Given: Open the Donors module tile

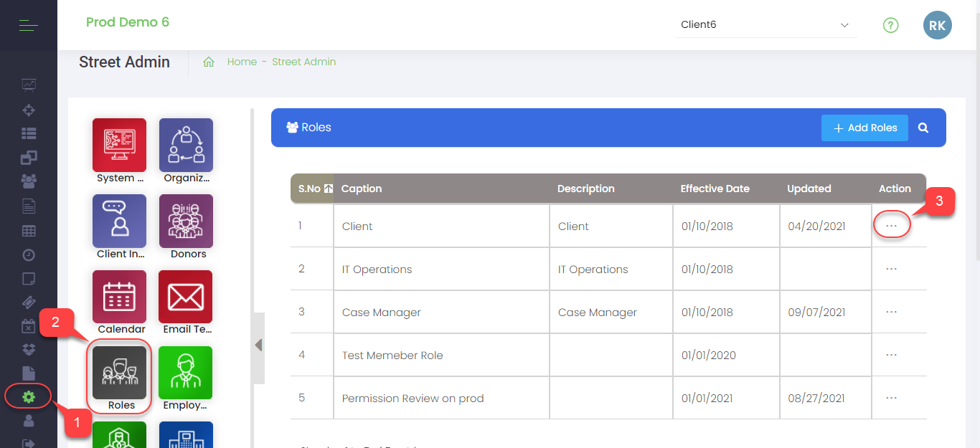Looking at the screenshot, I should pyautogui.click(x=186, y=221).
